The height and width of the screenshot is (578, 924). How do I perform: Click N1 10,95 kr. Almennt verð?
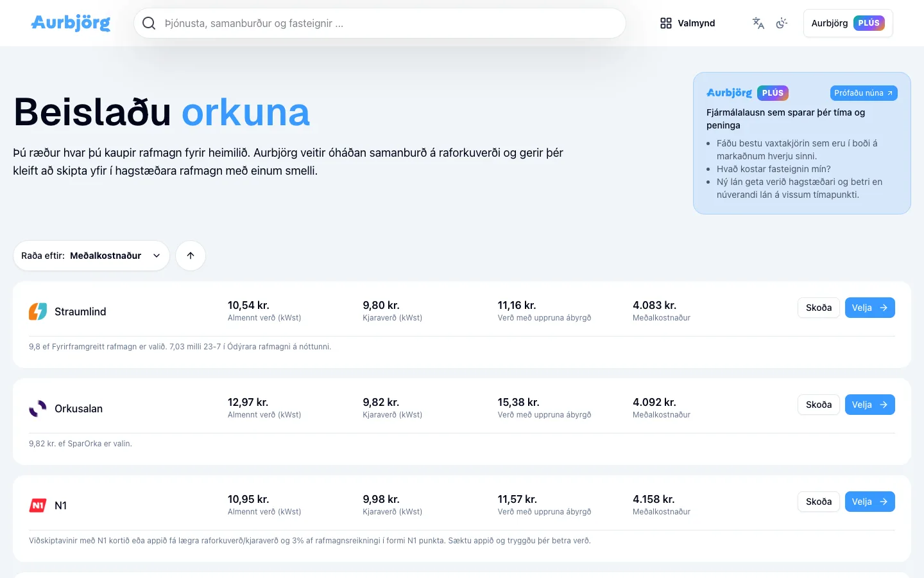[264, 505]
